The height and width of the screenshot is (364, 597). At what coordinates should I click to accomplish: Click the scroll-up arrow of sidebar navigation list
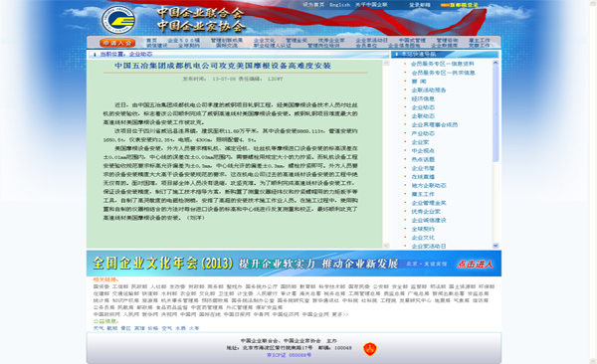(x=496, y=63)
